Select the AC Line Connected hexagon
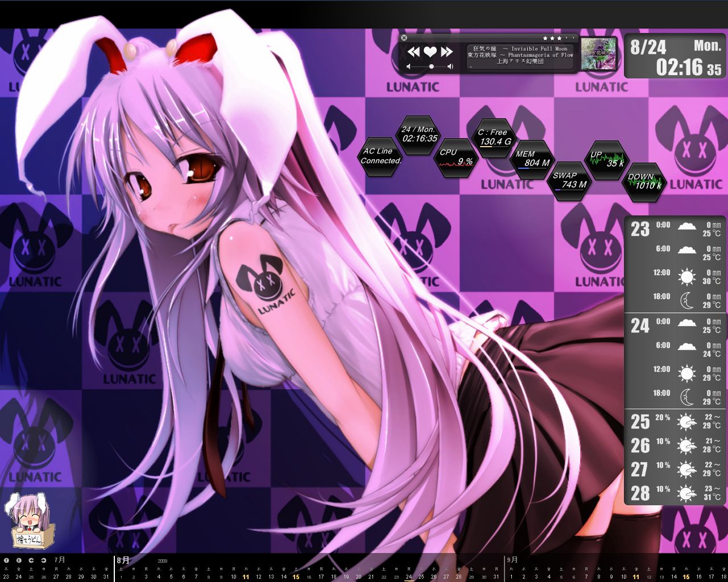728x582 pixels. 381,156
